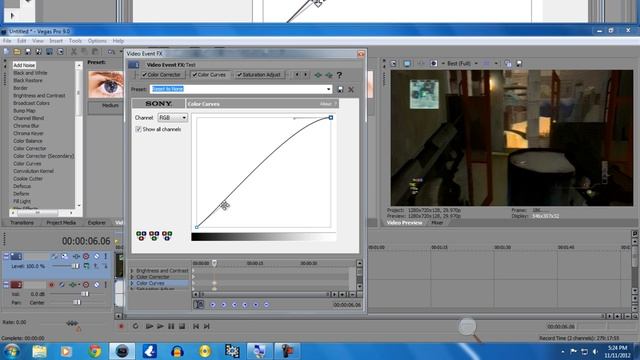Image resolution: width=640 pixels, height=360 pixels.
Task: Expand Brightness and Contrast keyframe row
Action: click(132, 271)
